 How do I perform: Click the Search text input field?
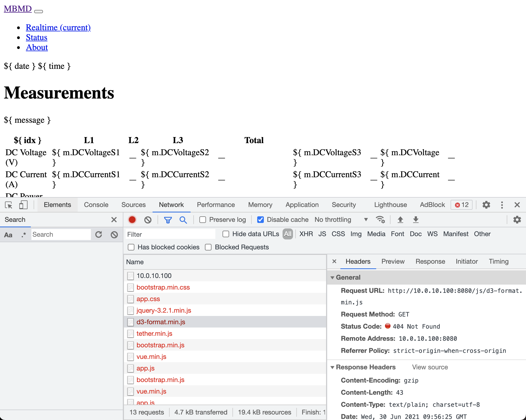[61, 234]
